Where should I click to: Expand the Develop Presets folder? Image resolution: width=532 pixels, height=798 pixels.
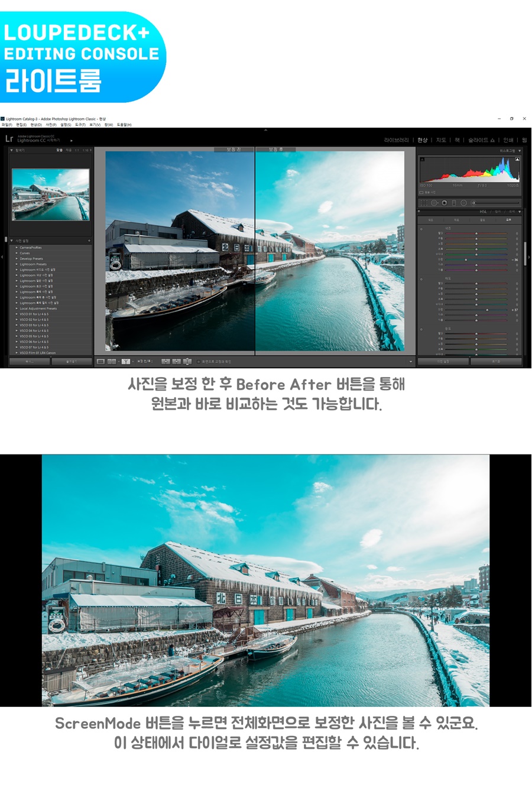(17, 258)
